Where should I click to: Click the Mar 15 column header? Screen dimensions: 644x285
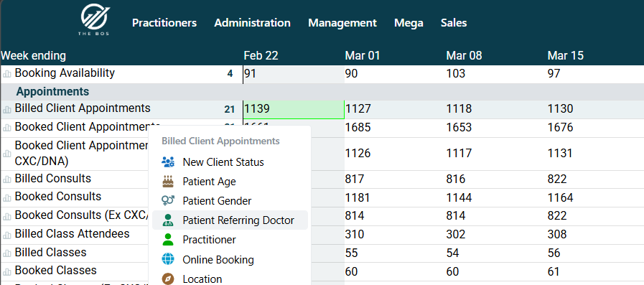(565, 56)
